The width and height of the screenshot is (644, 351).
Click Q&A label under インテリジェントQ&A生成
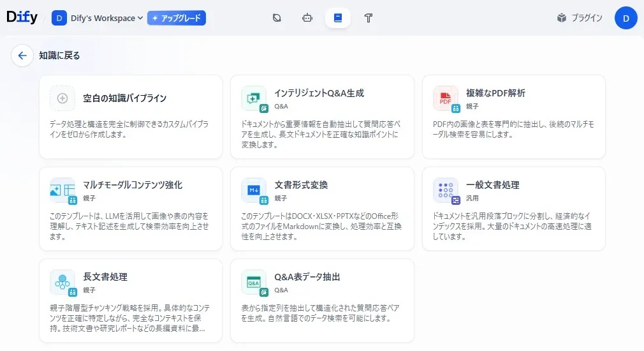pos(281,107)
